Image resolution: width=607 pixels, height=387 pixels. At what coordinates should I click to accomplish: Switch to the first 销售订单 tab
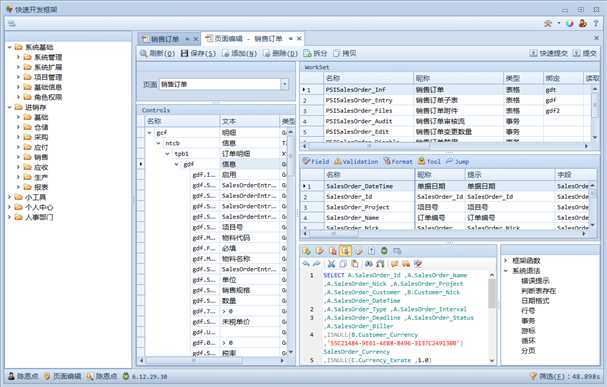click(165, 39)
